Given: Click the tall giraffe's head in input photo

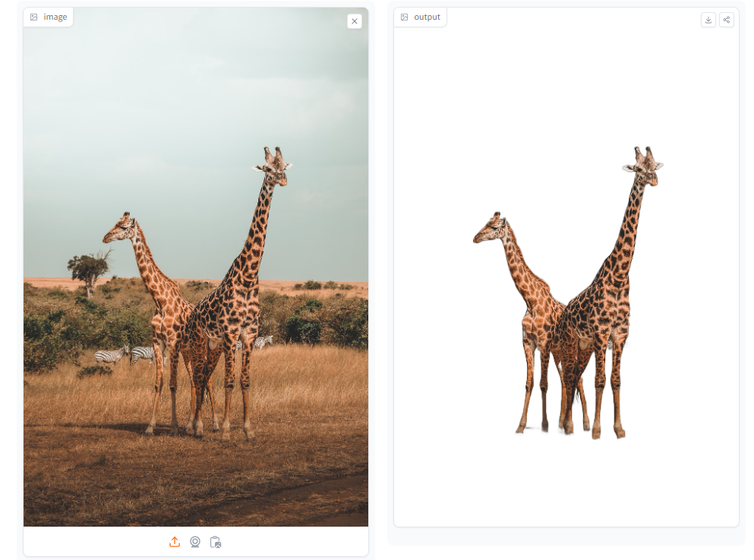Looking at the screenshot, I should pos(273,166).
